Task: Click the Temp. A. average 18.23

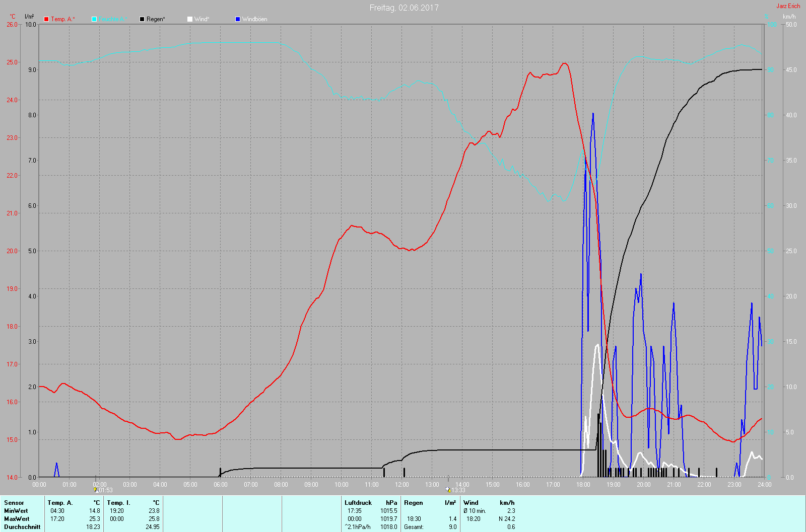Action: coord(93,527)
